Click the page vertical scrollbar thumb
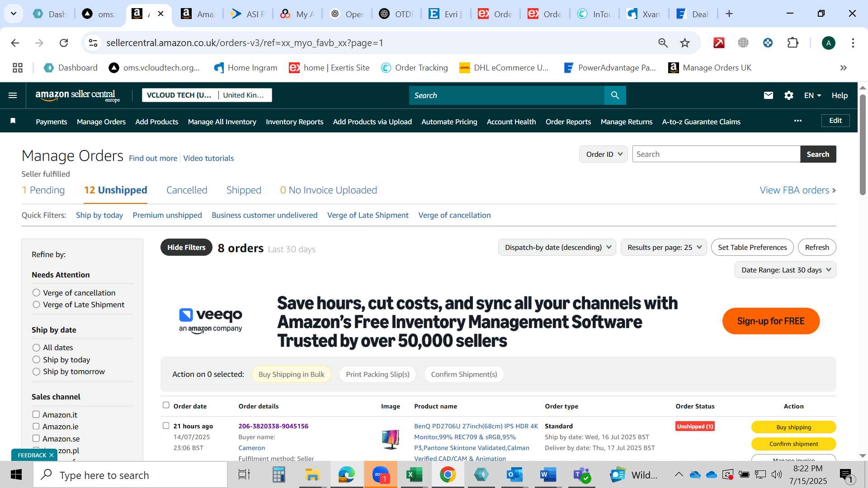The image size is (868, 488). pos(863,145)
